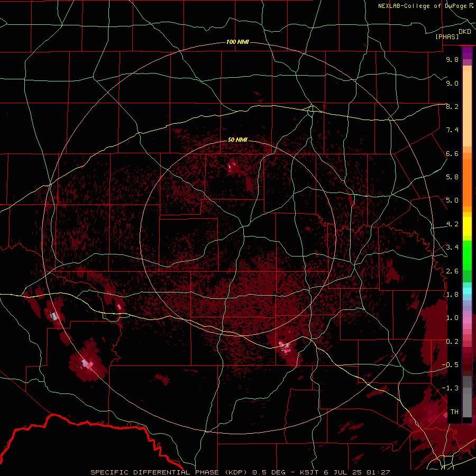476x476 pixels.
Task: Click the 7.4 value on color scale
Action: 452,130
